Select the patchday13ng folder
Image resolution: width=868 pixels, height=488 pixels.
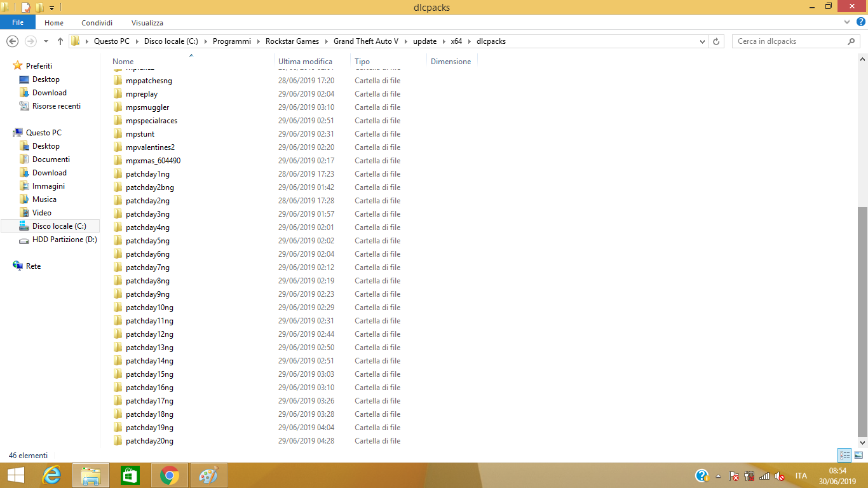[149, 348]
